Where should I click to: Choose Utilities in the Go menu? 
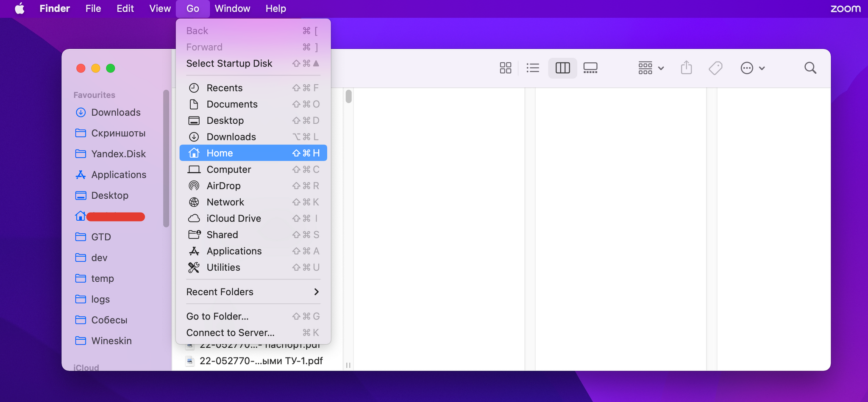253,267
